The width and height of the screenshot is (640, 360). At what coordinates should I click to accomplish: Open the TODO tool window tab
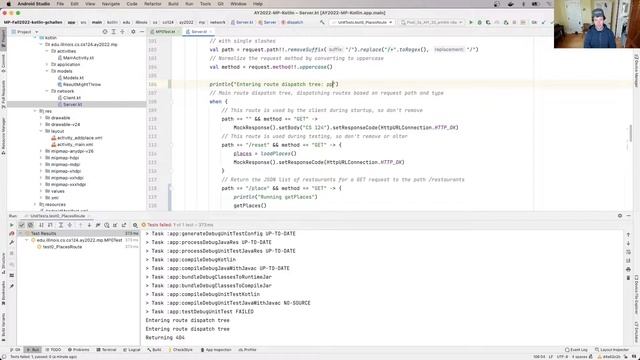tap(53, 350)
